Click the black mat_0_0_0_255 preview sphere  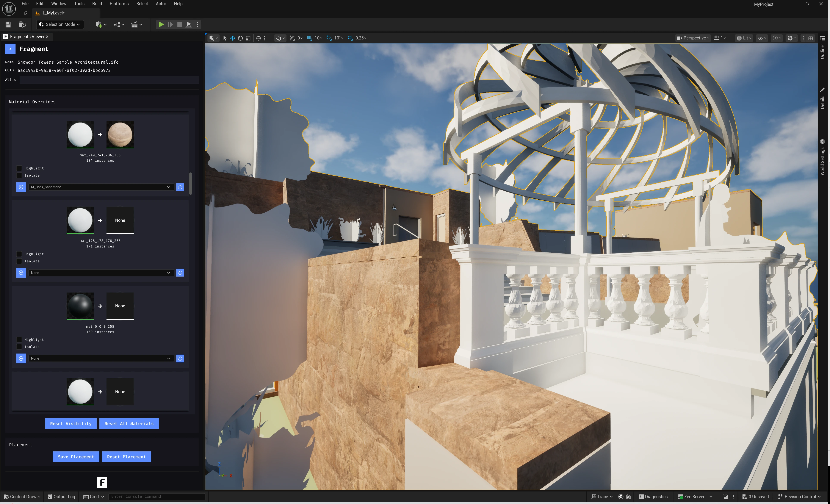point(80,306)
